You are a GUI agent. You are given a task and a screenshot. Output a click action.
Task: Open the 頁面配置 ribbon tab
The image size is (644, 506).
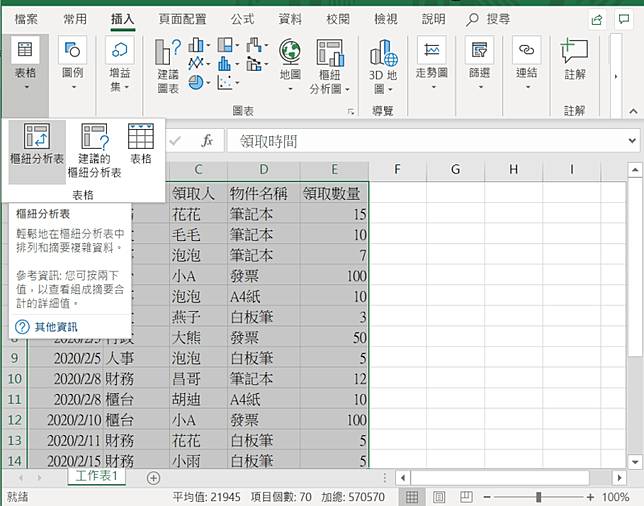point(183,18)
